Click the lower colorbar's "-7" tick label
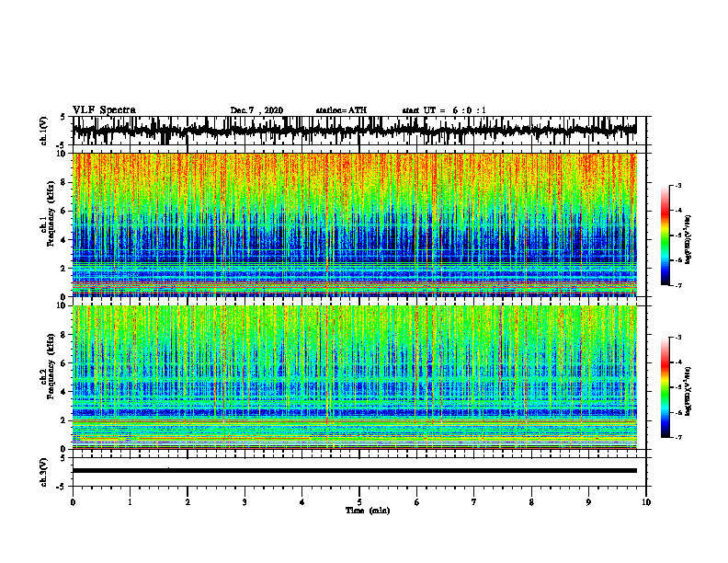 [x=677, y=437]
